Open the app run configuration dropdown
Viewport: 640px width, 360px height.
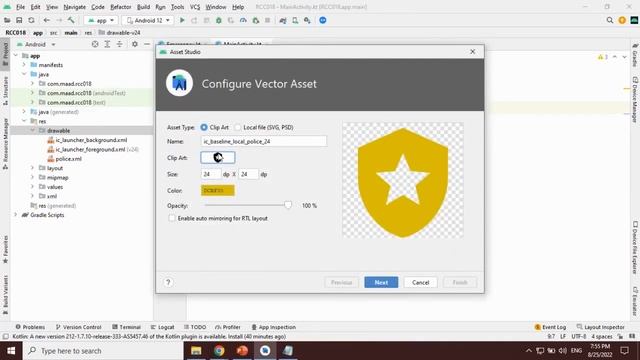(101, 20)
